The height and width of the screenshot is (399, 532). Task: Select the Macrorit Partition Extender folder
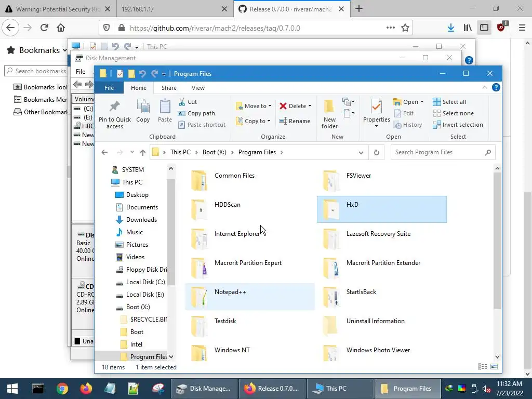tap(381, 268)
